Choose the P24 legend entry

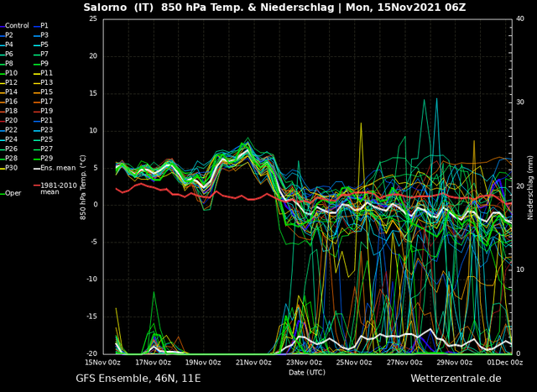pos(8,139)
